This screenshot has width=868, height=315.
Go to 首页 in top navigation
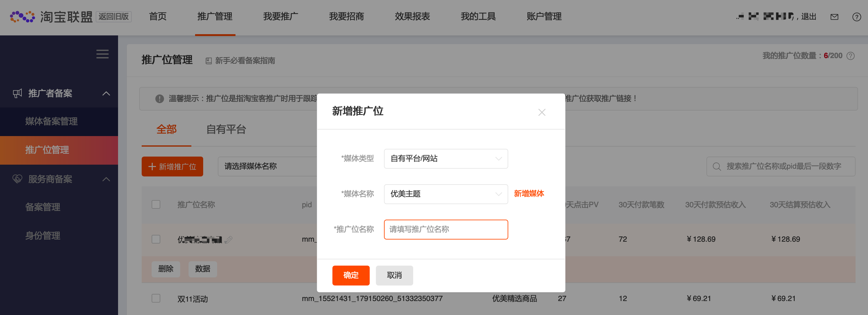(158, 16)
